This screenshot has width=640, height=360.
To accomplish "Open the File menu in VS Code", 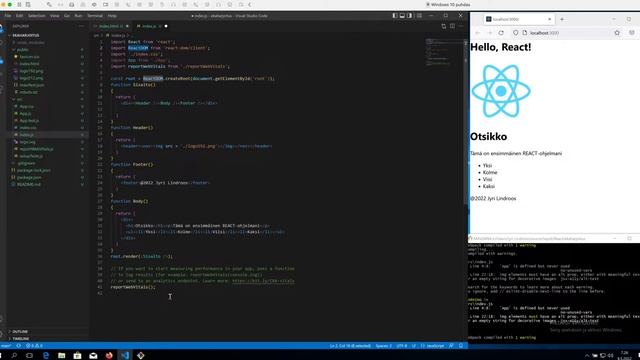I will click(x=8, y=16).
